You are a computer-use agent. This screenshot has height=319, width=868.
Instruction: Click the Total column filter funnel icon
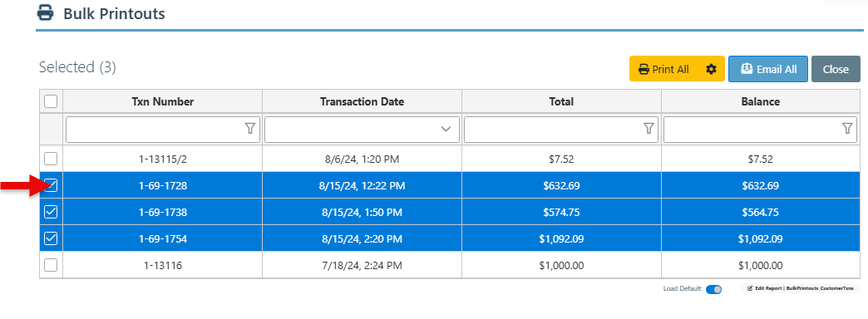click(x=649, y=129)
